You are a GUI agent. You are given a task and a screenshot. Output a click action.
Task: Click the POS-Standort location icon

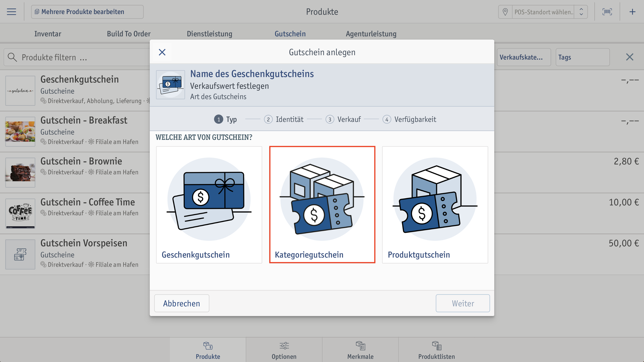505,12
